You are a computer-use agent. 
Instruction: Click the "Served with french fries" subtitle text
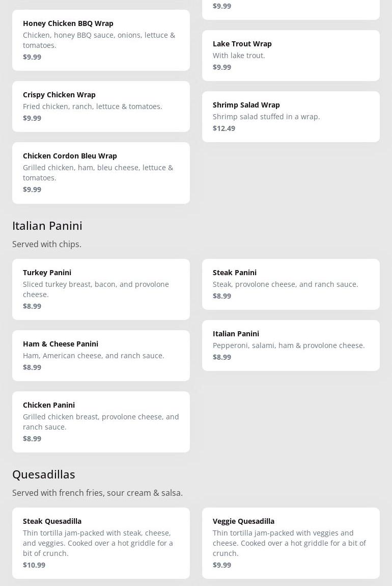(97, 493)
